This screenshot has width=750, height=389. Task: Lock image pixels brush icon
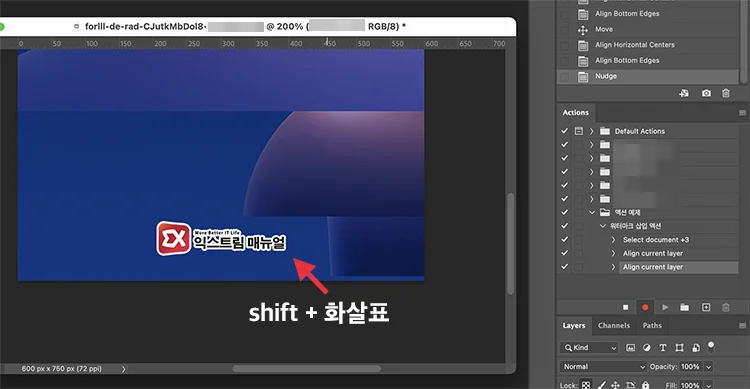[602, 385]
